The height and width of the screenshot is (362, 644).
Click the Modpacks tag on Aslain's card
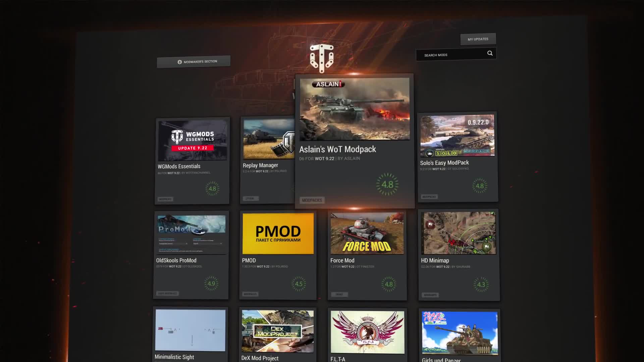click(x=312, y=200)
